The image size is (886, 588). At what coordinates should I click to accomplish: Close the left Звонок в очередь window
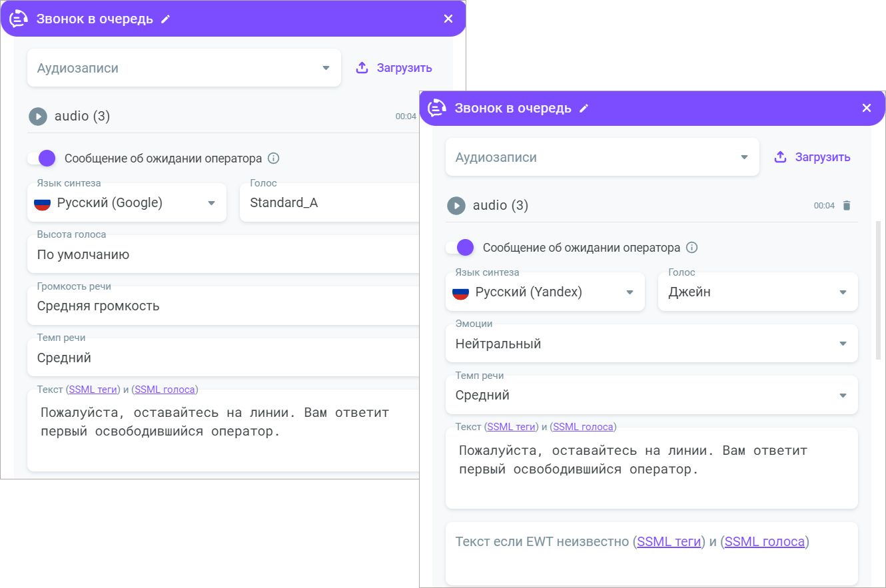[x=448, y=19]
